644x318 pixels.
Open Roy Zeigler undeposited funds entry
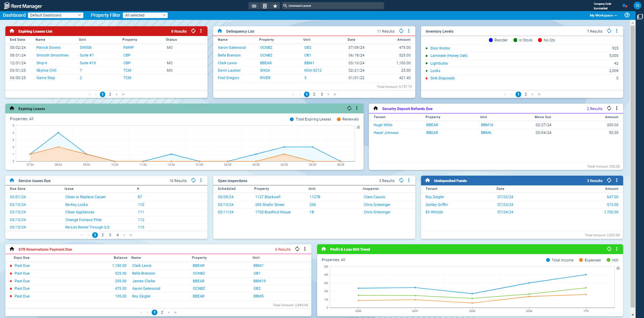coord(435,197)
